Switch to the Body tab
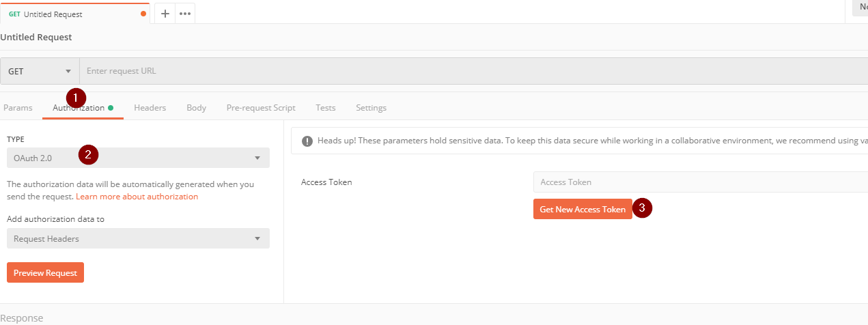 pos(197,108)
